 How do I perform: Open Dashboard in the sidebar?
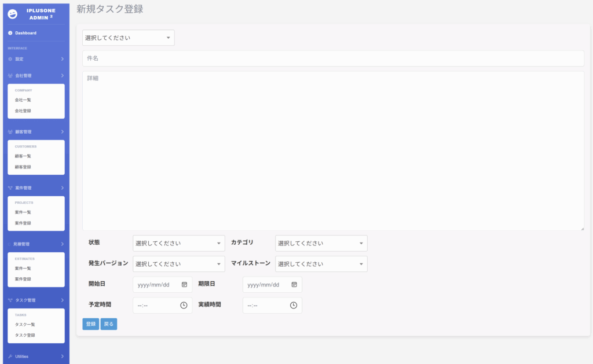(25, 33)
